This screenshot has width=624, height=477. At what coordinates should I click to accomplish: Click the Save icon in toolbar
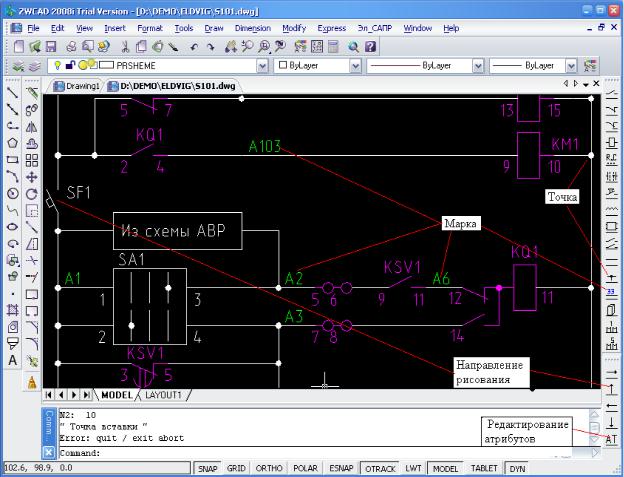(x=52, y=46)
